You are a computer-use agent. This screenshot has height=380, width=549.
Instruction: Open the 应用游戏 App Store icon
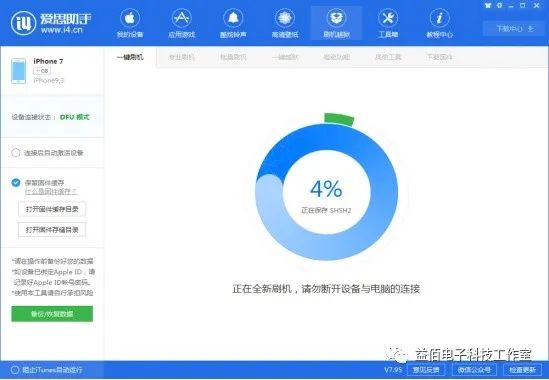pyautogui.click(x=181, y=18)
